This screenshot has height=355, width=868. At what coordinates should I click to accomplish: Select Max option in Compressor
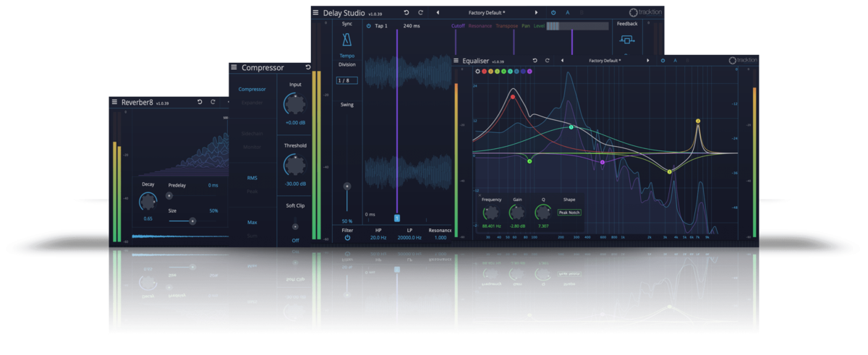coord(252,222)
